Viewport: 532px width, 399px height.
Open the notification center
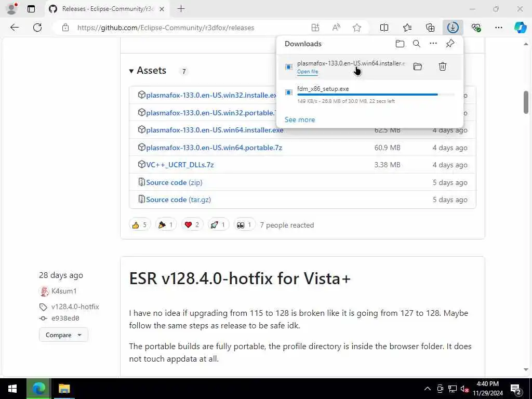pos(516,389)
